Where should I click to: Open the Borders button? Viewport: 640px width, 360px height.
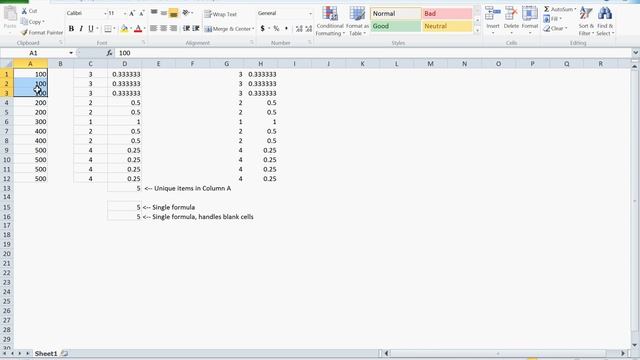tap(108, 29)
